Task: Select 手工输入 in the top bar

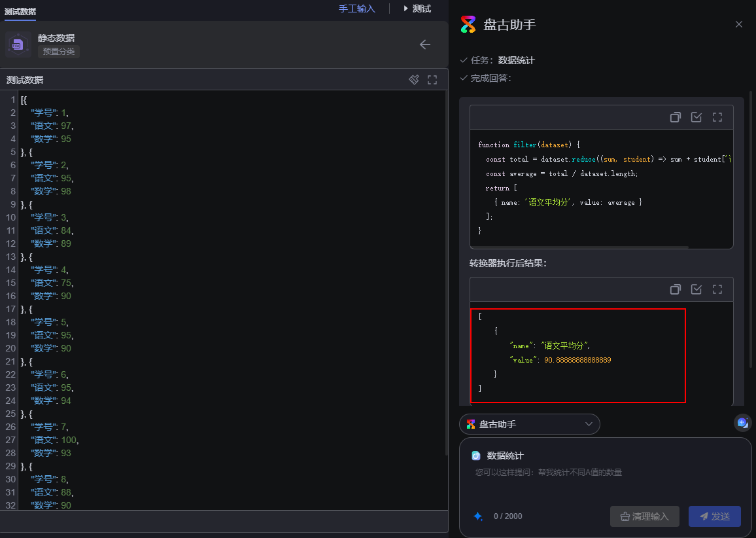Action: [357, 9]
